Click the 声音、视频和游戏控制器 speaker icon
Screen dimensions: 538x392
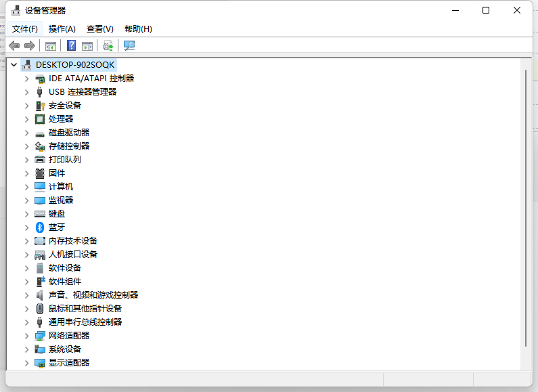coord(40,295)
